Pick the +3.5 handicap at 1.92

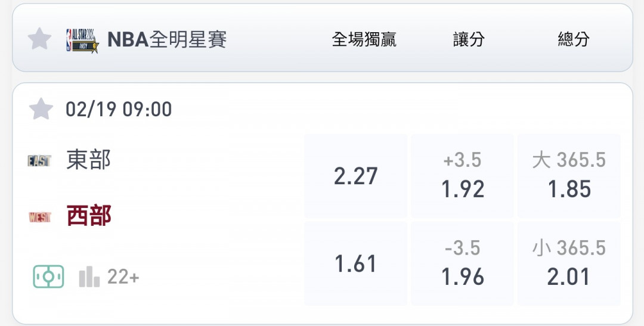[463, 176]
